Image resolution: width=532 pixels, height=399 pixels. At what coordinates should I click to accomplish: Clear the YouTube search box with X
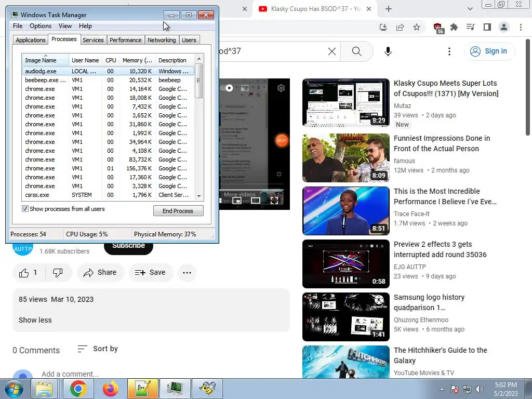pos(332,51)
